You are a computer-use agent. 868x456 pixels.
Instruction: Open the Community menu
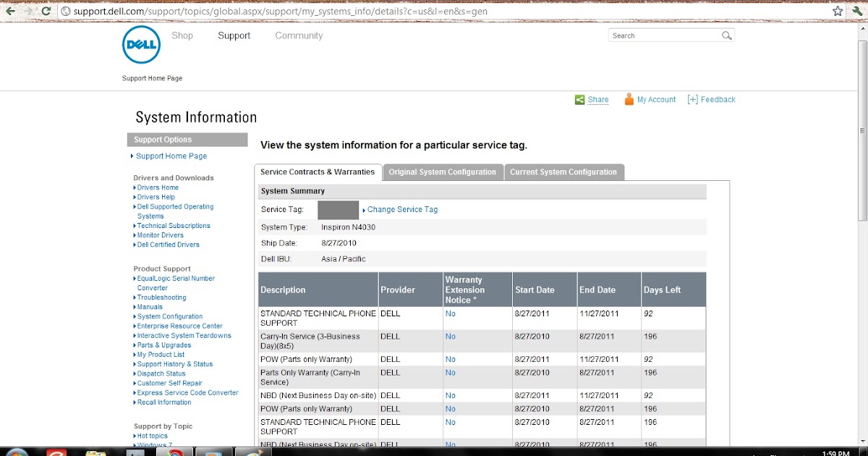pos(299,35)
